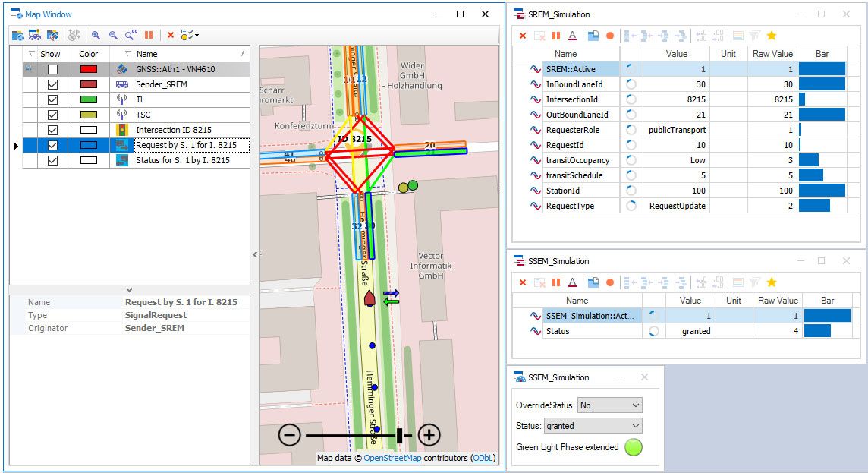Click the font A icon in SREM_Simulation toolbar

572,36
